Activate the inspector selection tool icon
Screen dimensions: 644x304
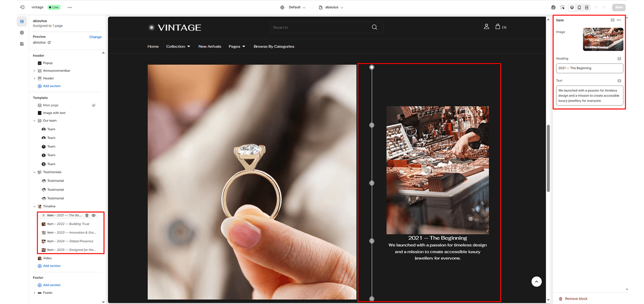[x=562, y=8]
